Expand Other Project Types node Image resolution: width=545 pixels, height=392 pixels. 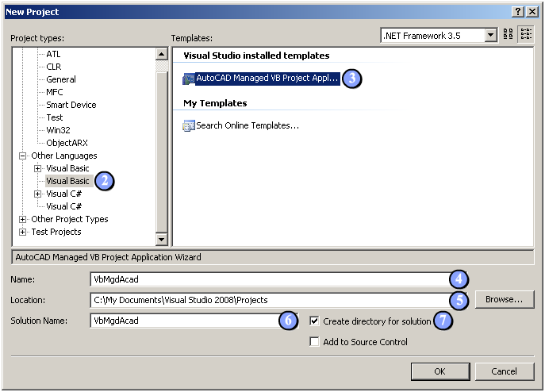coord(22,220)
